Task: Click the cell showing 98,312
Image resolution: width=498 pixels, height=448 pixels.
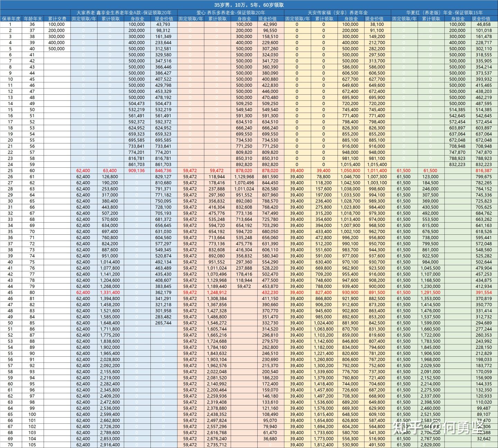Action: (x=163, y=30)
